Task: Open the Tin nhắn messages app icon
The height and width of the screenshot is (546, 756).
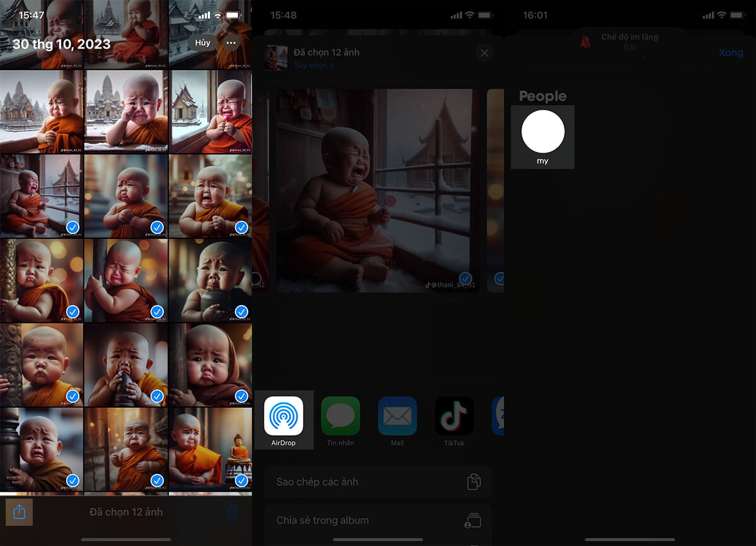Action: point(340,417)
